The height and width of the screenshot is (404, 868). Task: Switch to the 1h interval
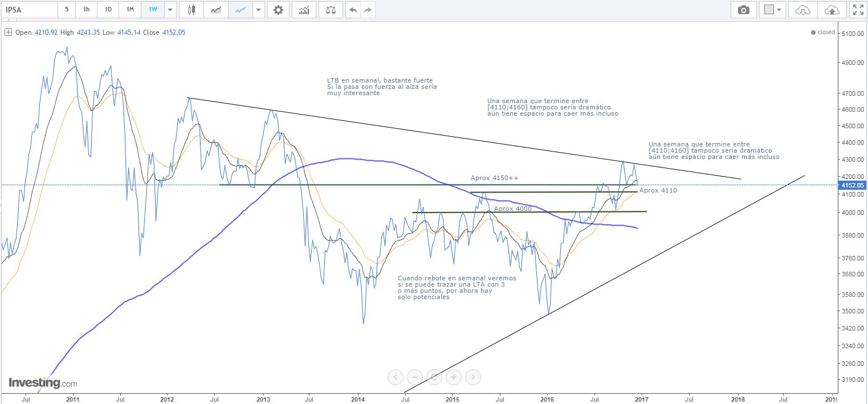(86, 10)
